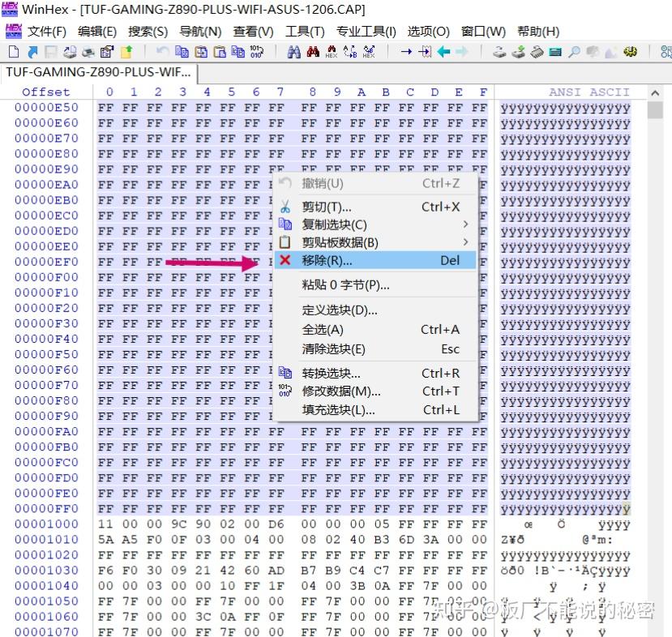Click the Open disk toolbar icon

pyautogui.click(x=499, y=52)
